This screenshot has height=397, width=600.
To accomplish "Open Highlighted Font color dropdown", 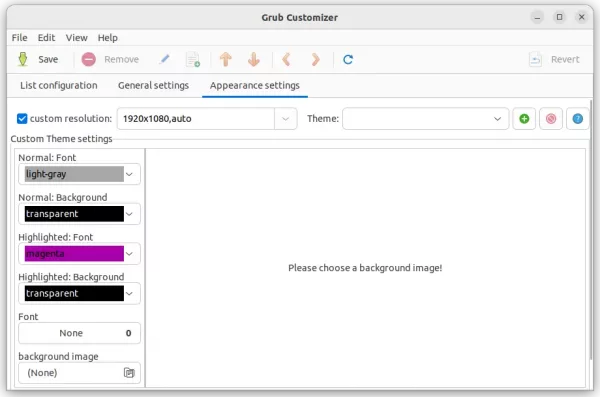I will pos(129,254).
